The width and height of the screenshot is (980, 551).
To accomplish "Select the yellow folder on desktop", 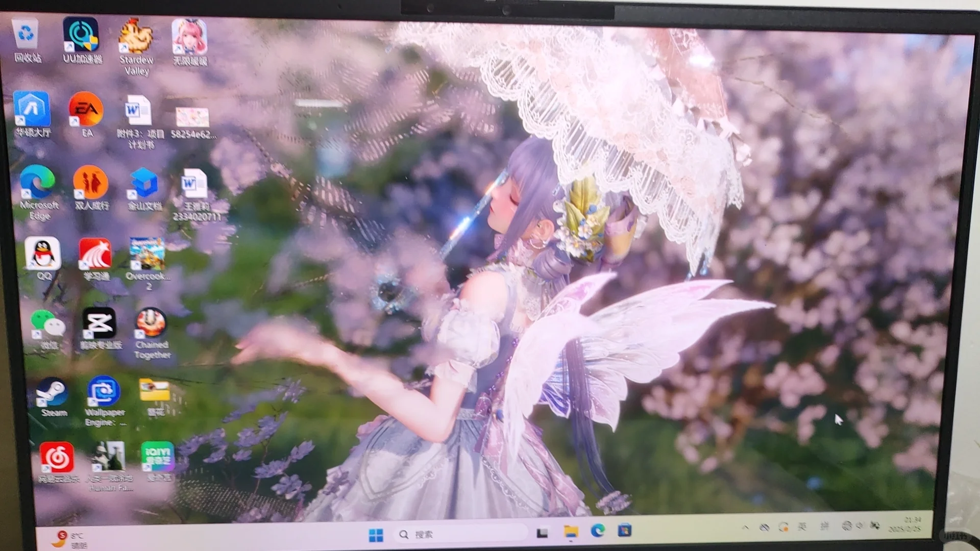I will [x=155, y=398].
